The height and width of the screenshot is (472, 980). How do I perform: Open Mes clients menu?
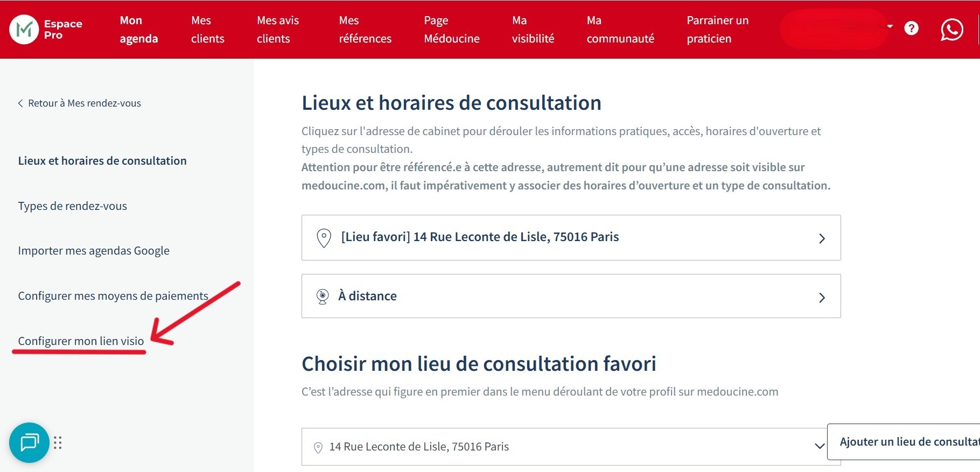tap(207, 29)
